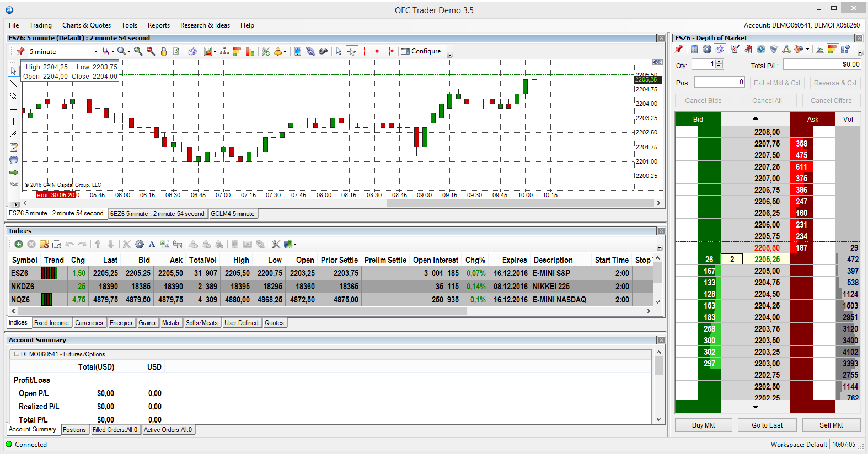868x454 pixels.
Task: Click the blue font 'A' icon in Indices toolbar
Action: [152, 244]
